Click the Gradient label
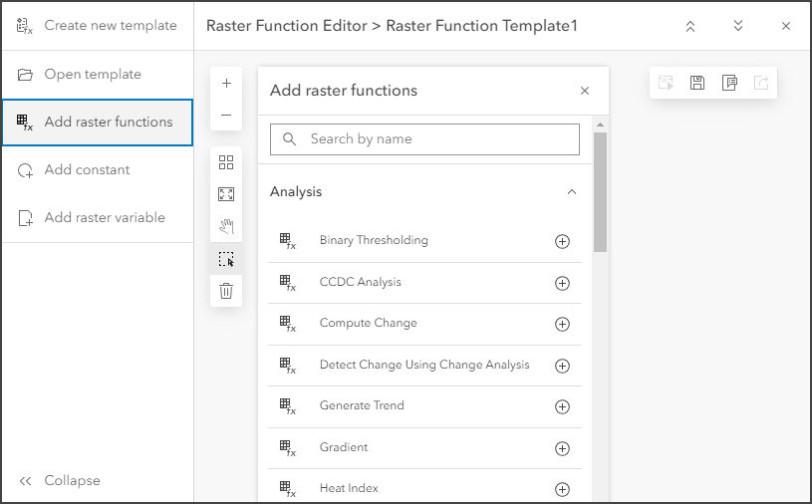This screenshot has height=504, width=812. (x=344, y=447)
